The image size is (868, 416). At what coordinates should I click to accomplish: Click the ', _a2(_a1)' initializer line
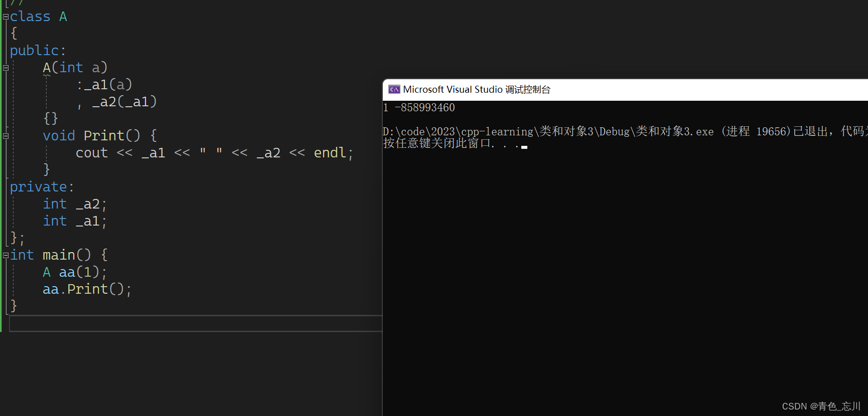tap(117, 102)
